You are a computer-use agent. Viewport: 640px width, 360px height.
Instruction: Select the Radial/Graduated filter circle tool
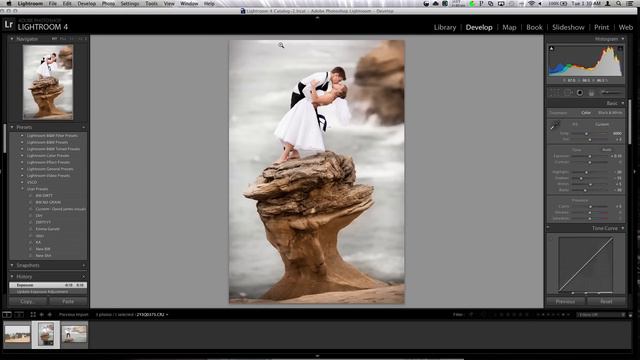580,93
